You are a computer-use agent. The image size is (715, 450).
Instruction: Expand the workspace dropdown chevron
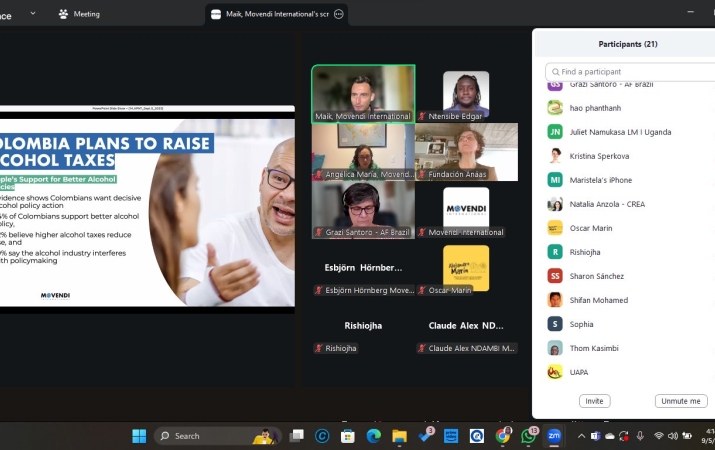coord(33,14)
